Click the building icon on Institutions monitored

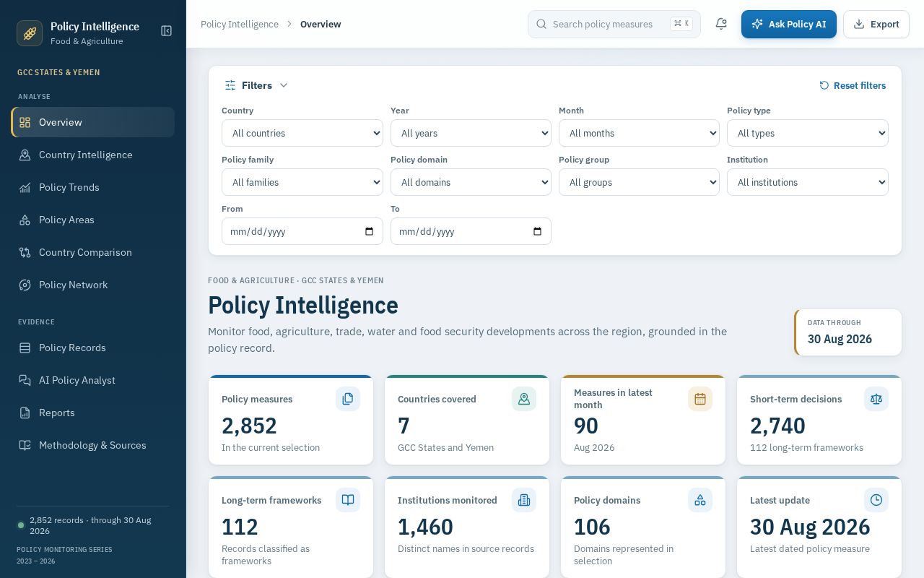tap(524, 500)
